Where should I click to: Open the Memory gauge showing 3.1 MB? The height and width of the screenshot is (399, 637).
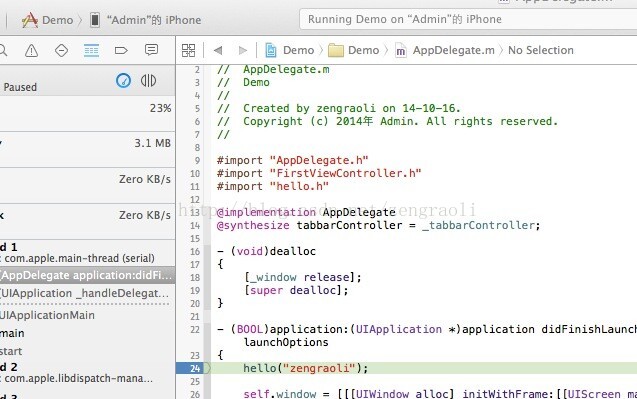pos(87,149)
